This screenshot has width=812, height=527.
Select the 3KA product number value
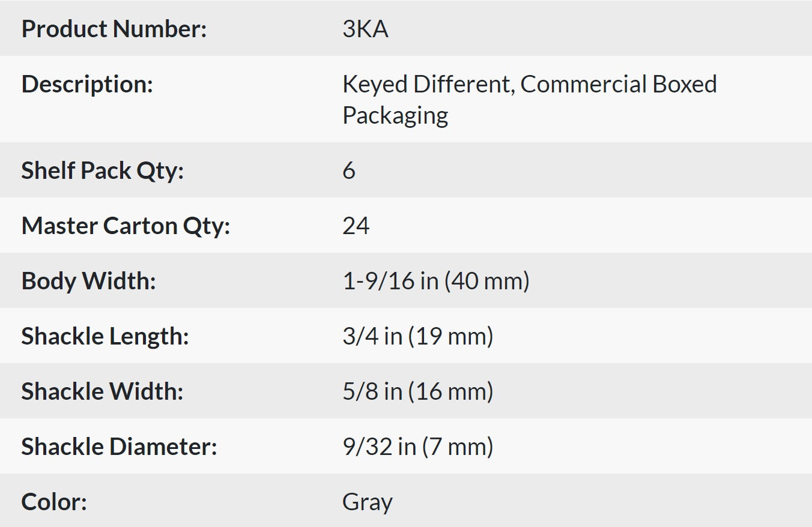pos(365,29)
